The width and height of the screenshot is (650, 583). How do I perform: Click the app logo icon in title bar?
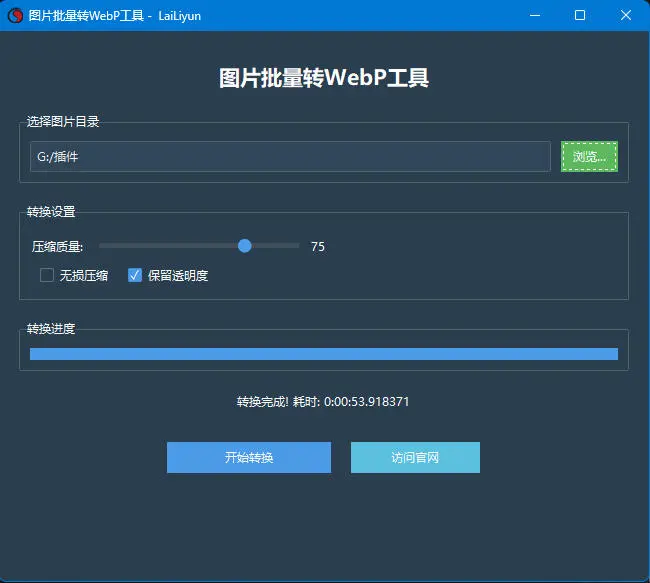(15, 16)
